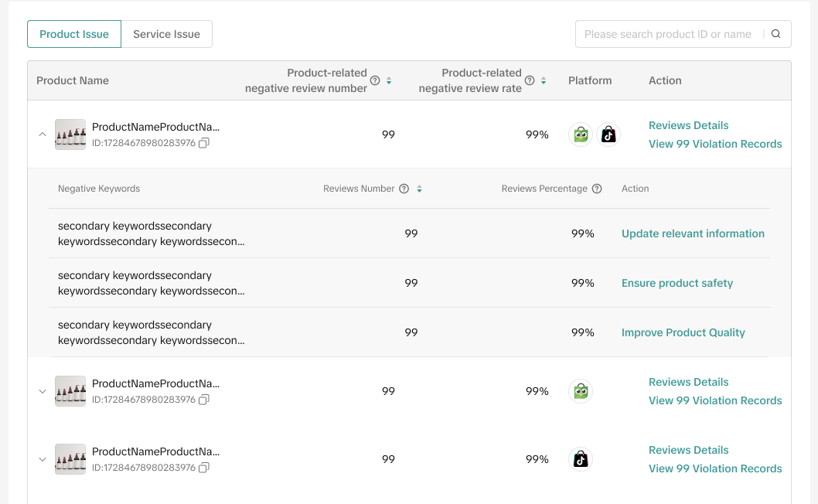Open Ensure product safety action
818x504 pixels.
677,283
